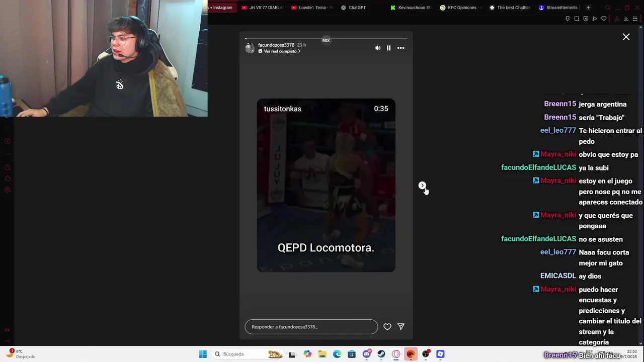
Task: Open the story's three-dot options menu
Action: pos(400,48)
